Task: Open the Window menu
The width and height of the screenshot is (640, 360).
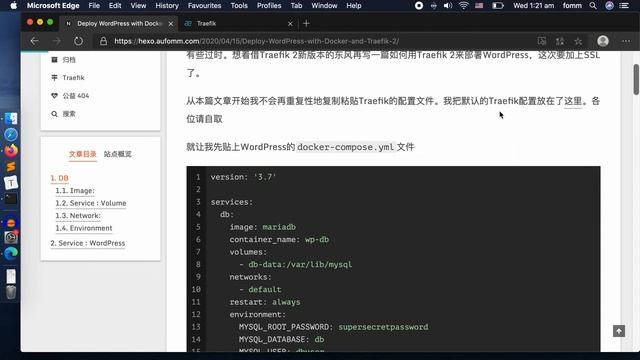Action: (324, 6)
